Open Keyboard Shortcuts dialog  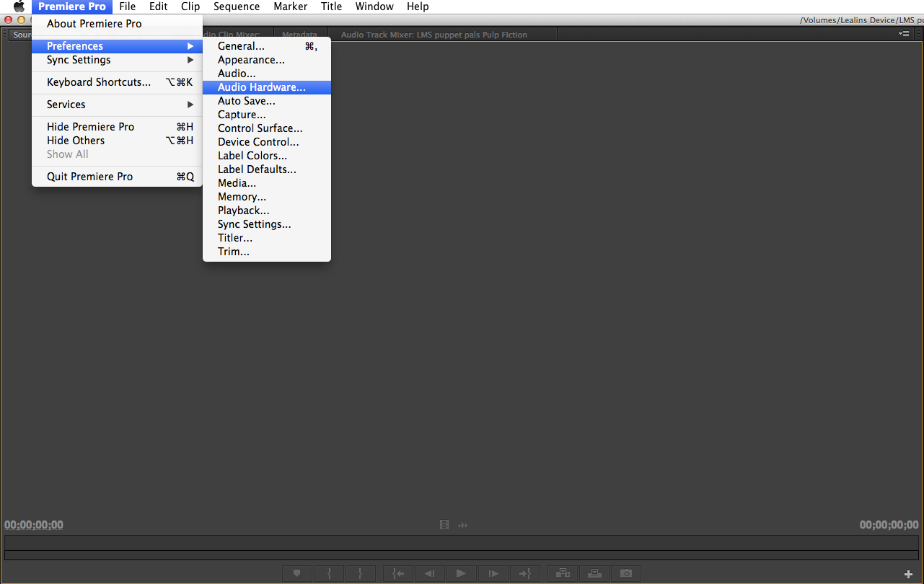point(117,82)
